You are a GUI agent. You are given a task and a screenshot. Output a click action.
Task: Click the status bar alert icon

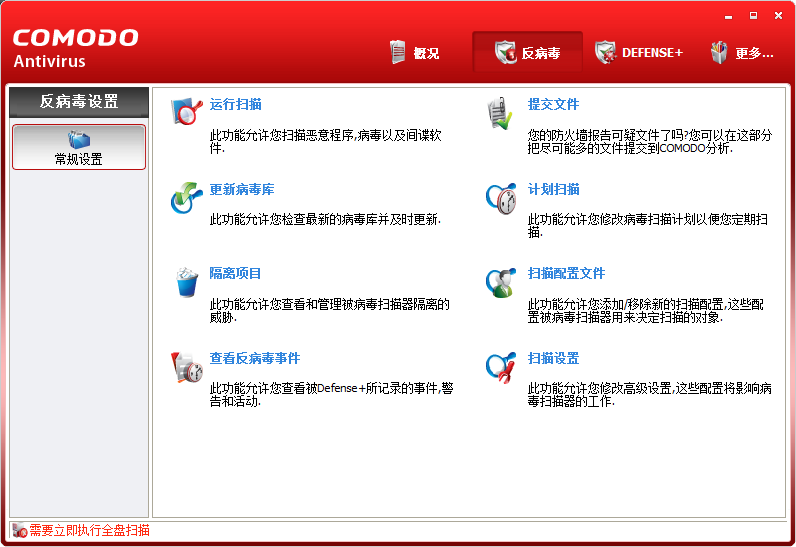(x=19, y=530)
